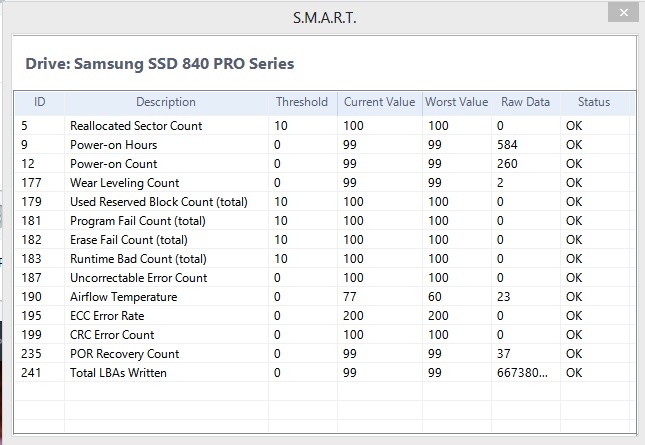
Task: Click the Threshold column header
Action: click(x=302, y=102)
